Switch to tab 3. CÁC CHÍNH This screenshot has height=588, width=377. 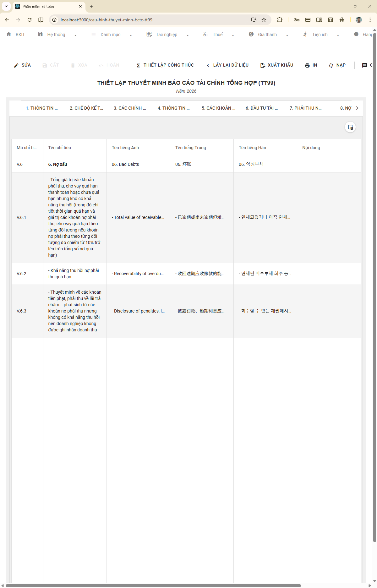click(x=130, y=108)
